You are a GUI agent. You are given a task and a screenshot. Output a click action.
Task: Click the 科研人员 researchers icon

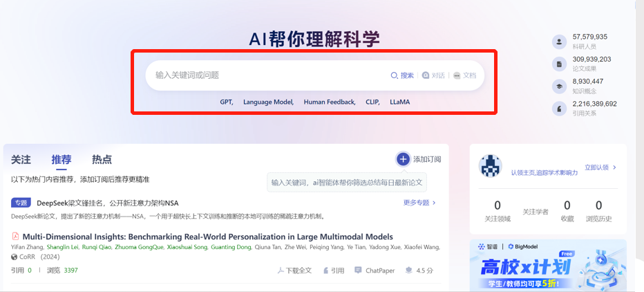(558, 42)
